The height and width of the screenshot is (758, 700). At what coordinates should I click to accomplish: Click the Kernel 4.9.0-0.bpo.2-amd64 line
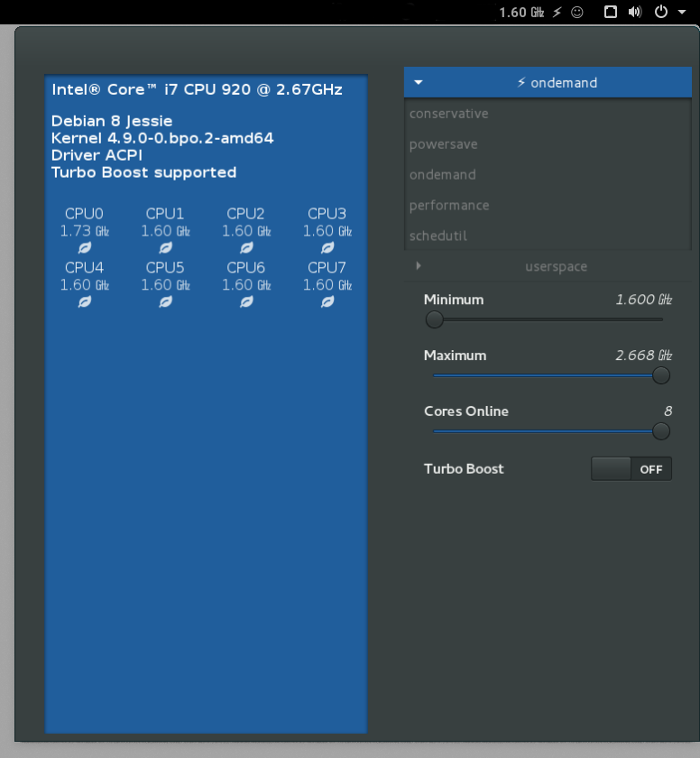tap(162, 138)
